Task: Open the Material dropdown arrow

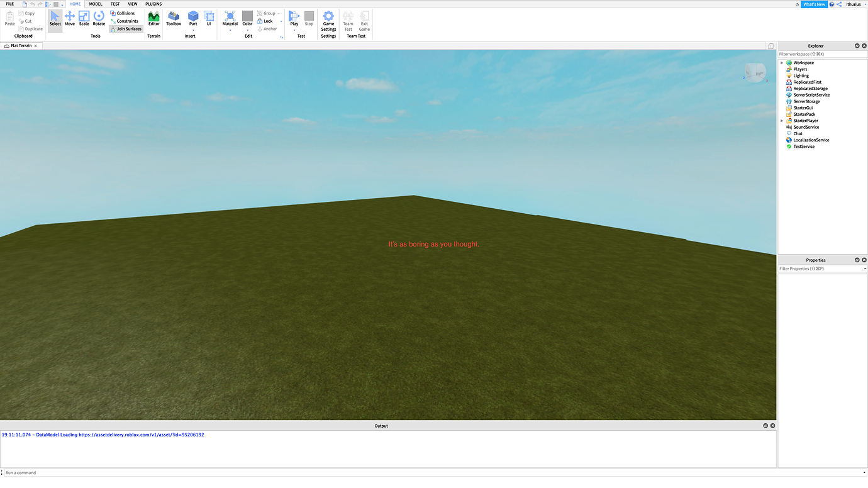Action: (230, 30)
